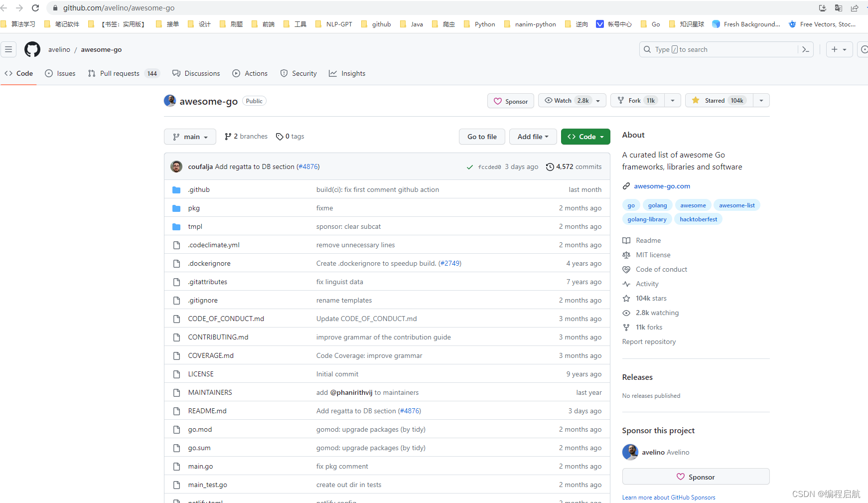
Task: Open the tmpl folder icon
Action: tap(176, 226)
